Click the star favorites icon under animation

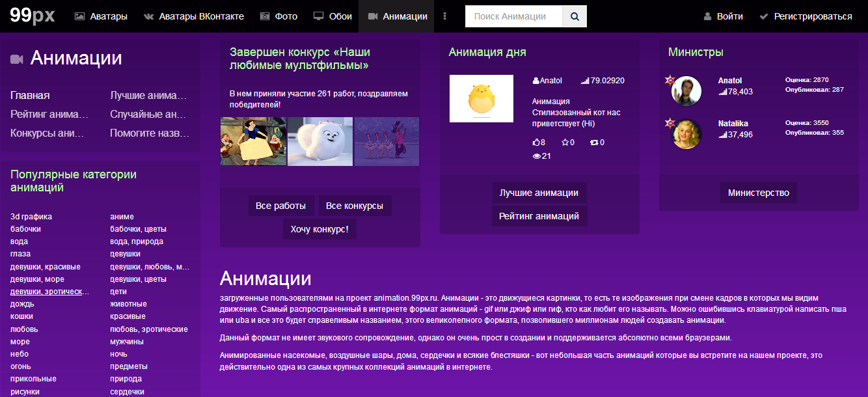pyautogui.click(x=565, y=142)
